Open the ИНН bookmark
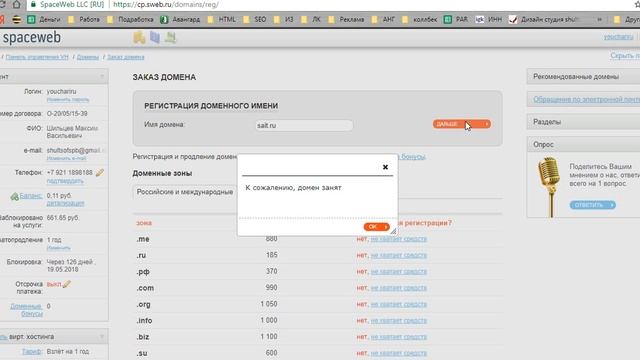Screen dimensions: 640x360 coord(489,19)
